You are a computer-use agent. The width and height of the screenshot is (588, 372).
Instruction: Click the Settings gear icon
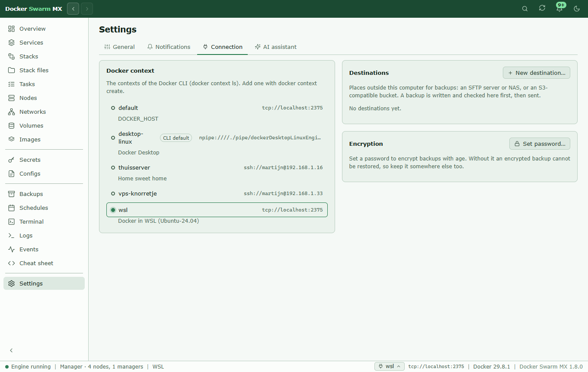[12, 283]
